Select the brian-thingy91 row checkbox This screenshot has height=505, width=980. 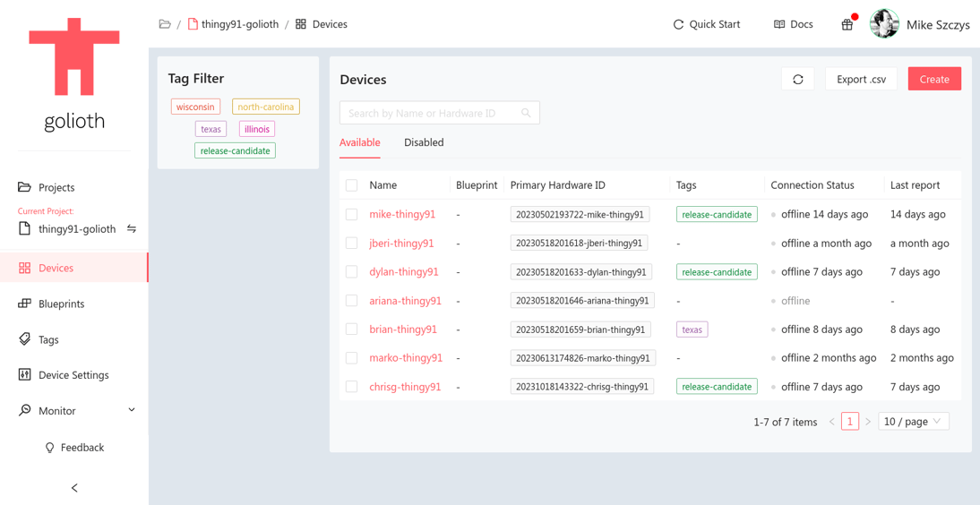coord(351,330)
